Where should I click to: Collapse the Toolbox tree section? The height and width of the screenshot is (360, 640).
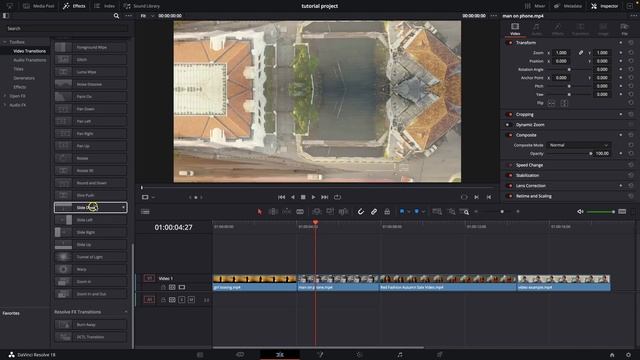(5, 42)
